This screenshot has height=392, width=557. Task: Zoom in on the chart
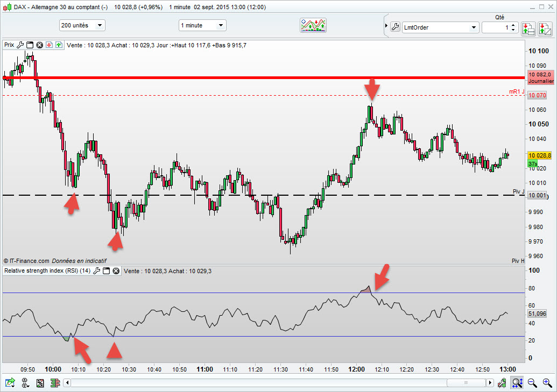point(547,382)
